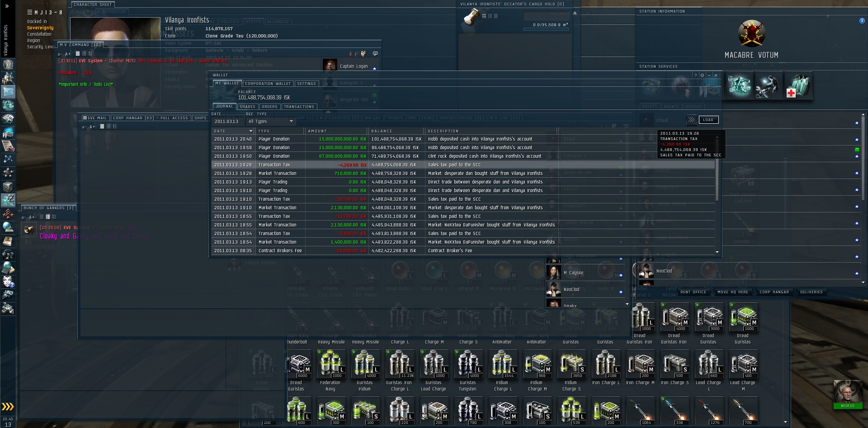Click the DATE column sort arrow in the journal
The height and width of the screenshot is (428, 868).
pos(251,131)
